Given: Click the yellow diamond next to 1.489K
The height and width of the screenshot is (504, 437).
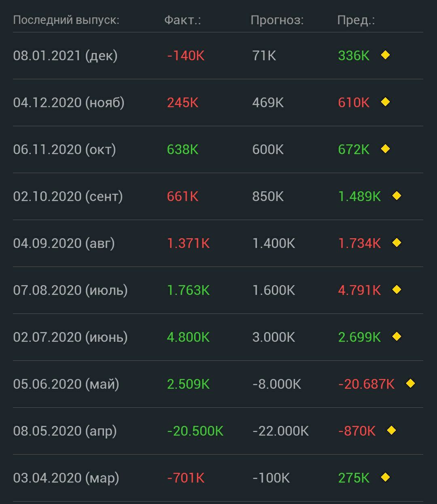Looking at the screenshot, I should point(397,196).
